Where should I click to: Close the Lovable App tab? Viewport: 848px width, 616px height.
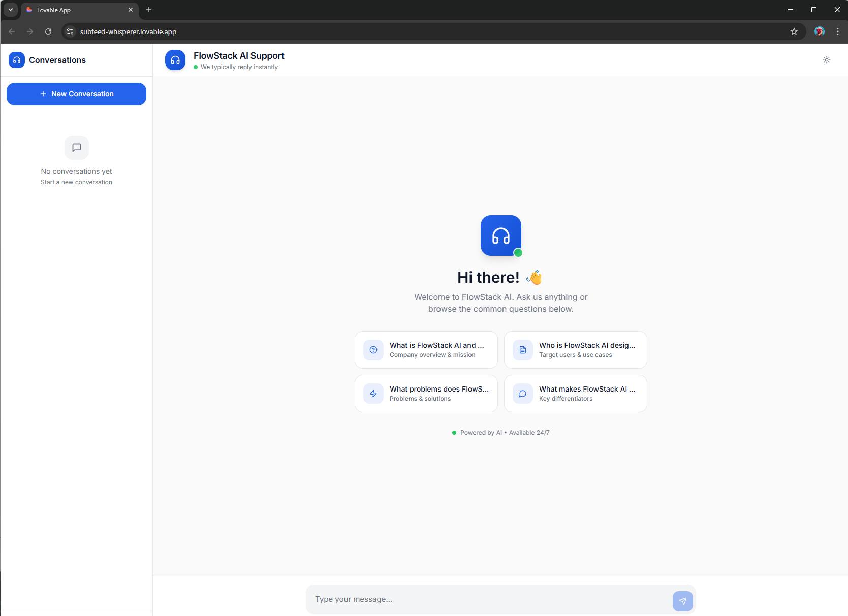[131, 10]
